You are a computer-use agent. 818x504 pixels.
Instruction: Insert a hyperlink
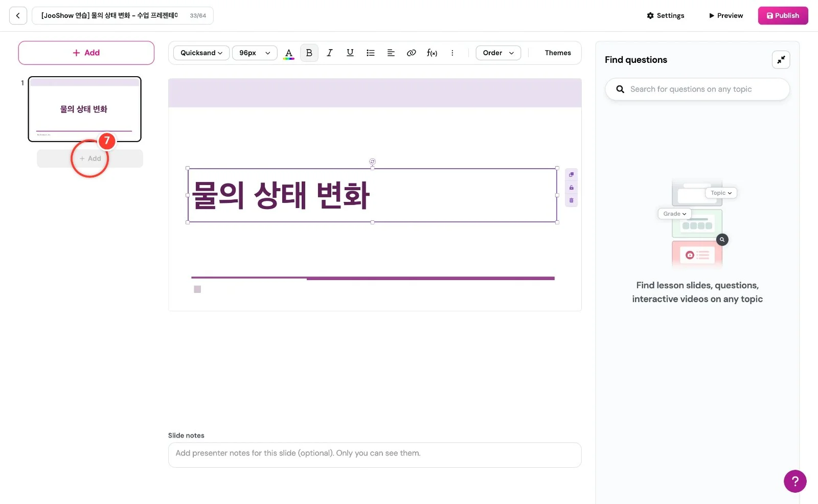[412, 53]
